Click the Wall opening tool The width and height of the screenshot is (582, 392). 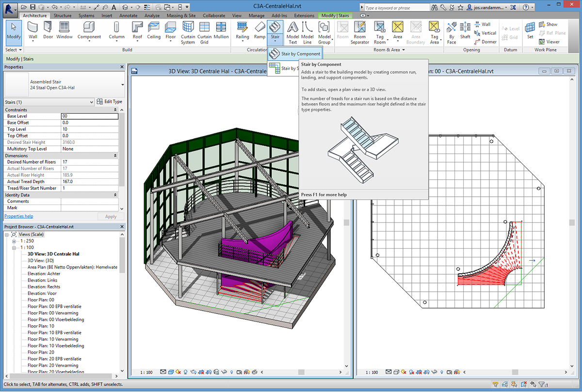pyautogui.click(x=482, y=24)
